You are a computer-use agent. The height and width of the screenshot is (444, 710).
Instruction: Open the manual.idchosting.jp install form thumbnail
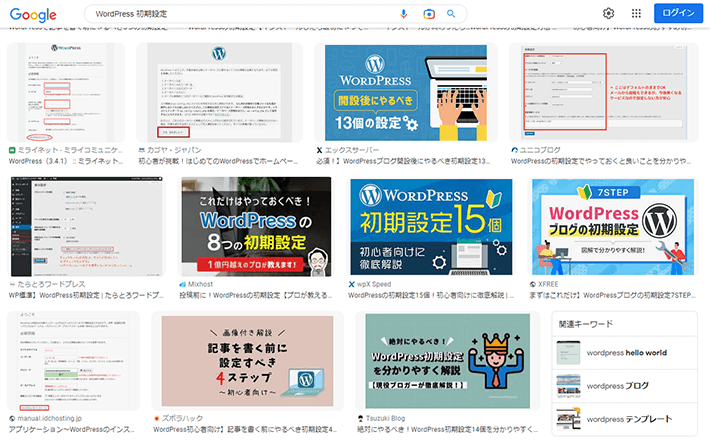click(73, 361)
